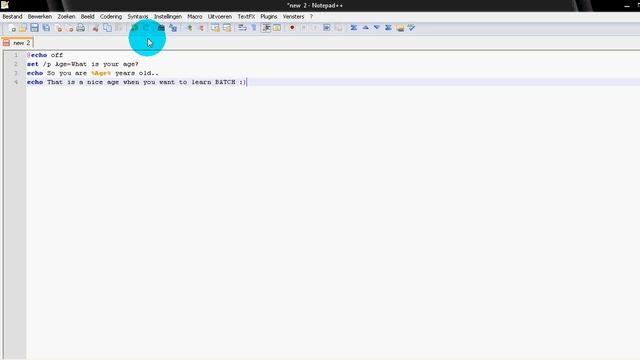Open the Replace dialog toolbar icon
The width and height of the screenshot is (640, 360).
coord(173,28)
